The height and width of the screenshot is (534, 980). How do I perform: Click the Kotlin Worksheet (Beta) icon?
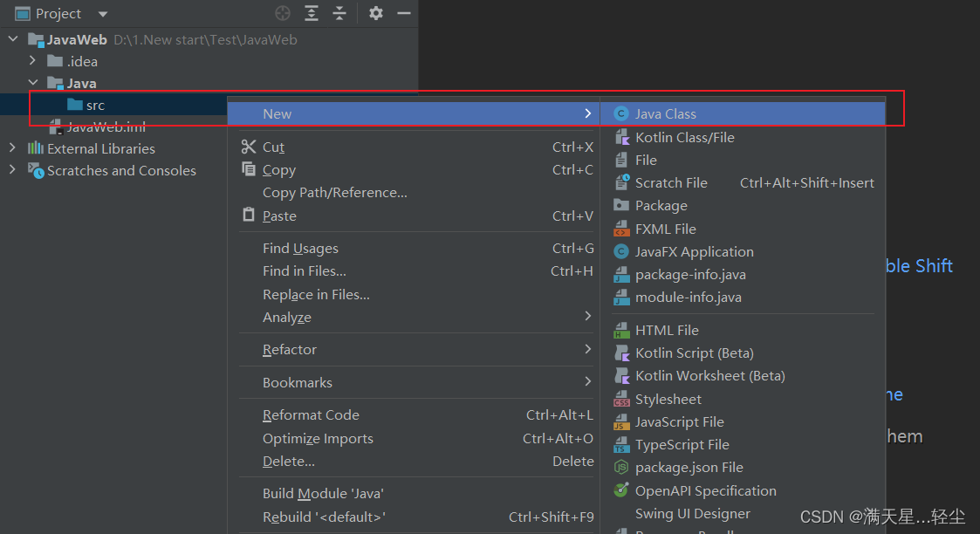click(621, 375)
